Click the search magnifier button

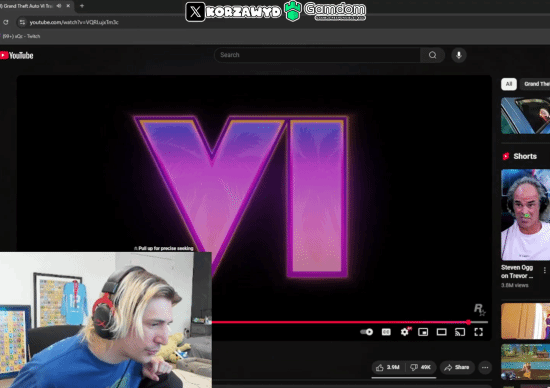click(432, 55)
